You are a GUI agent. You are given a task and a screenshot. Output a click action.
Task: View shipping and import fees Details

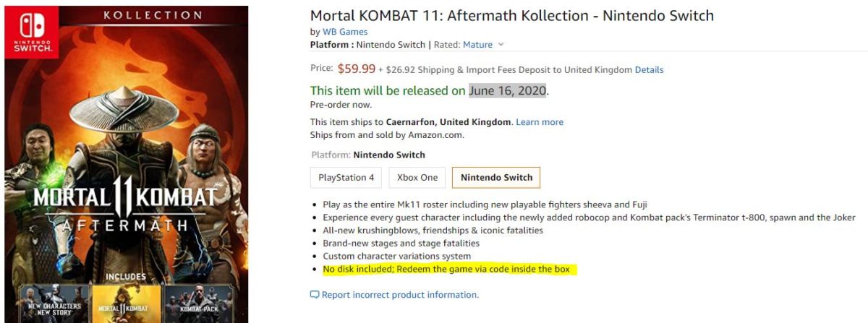click(649, 70)
